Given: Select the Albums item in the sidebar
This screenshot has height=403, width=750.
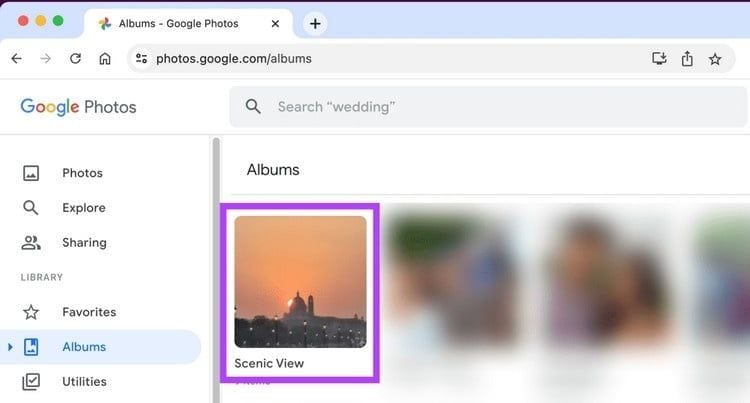Looking at the screenshot, I should tap(84, 347).
